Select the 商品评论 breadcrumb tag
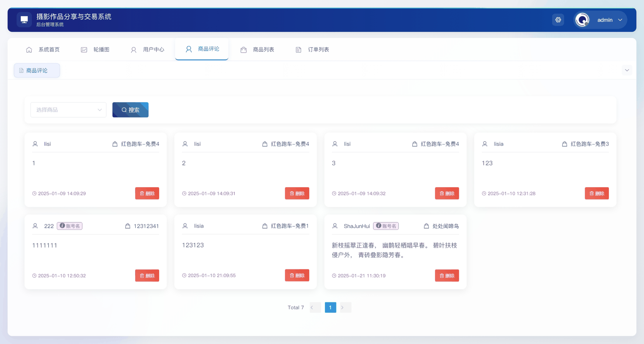Image resolution: width=644 pixels, height=344 pixels. point(37,71)
